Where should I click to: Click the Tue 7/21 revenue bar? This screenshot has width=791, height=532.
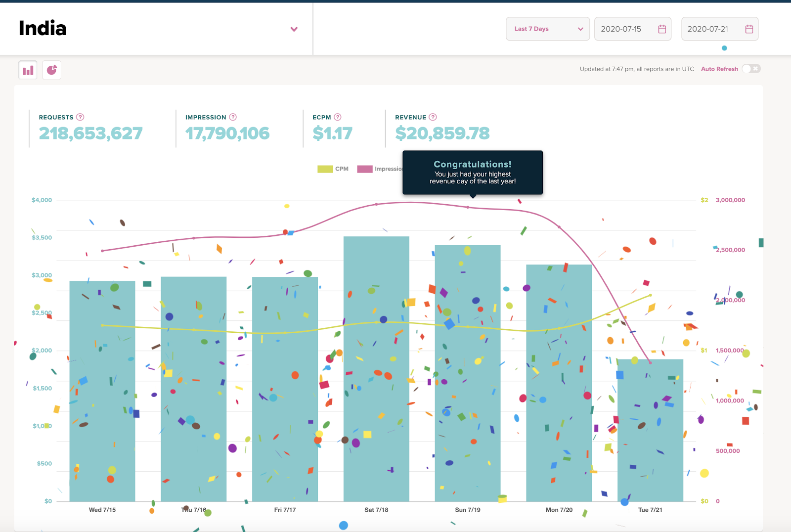(650, 430)
